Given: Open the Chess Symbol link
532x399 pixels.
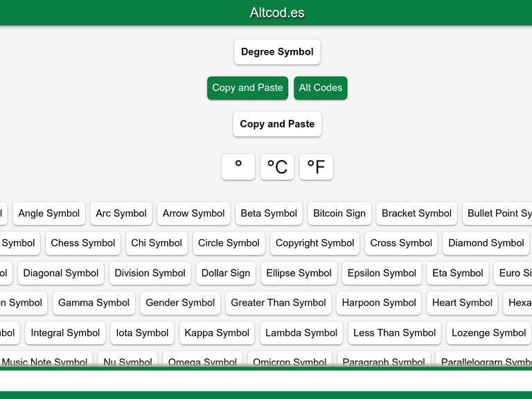Looking at the screenshot, I should click(x=83, y=243).
